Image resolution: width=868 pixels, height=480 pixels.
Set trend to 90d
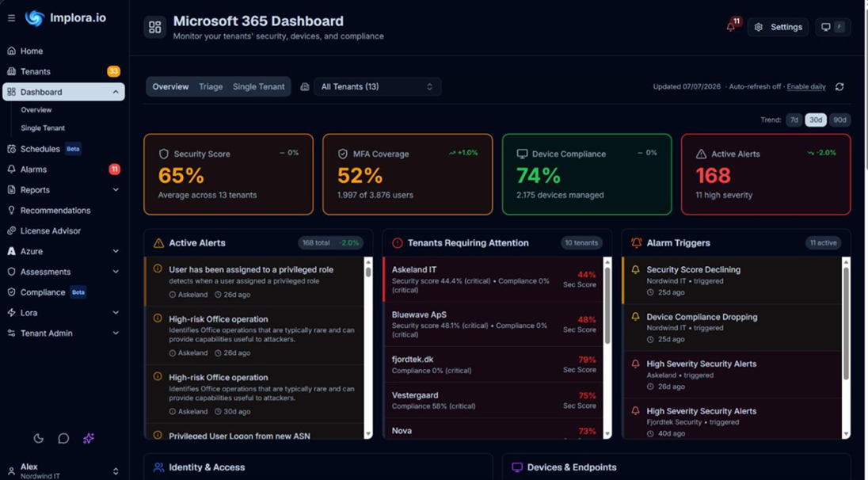839,120
